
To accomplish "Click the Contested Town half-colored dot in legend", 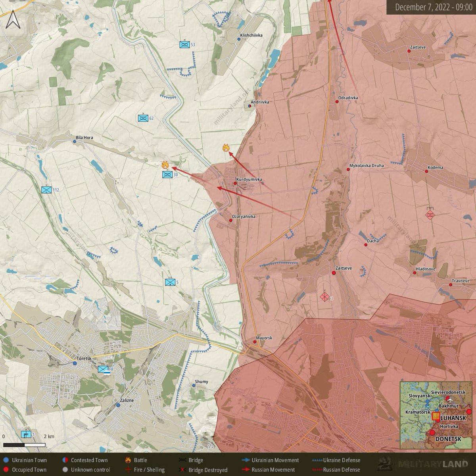I will click(65, 460).
